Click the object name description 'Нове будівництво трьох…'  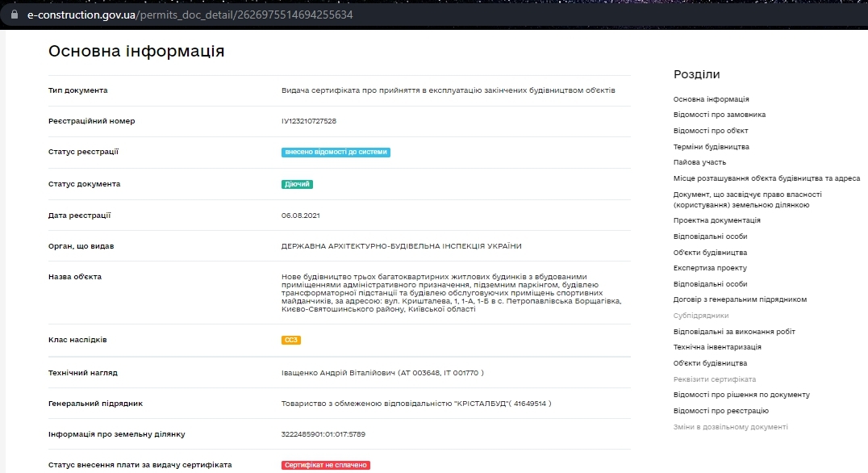(451, 293)
